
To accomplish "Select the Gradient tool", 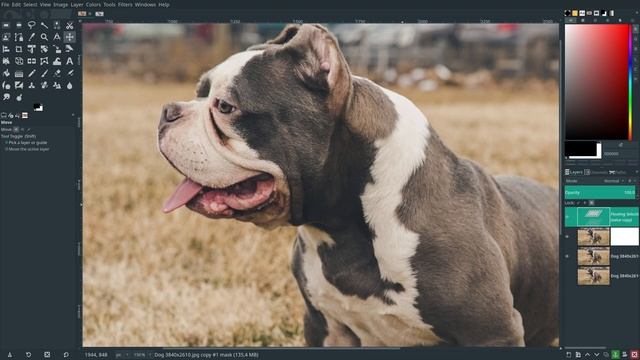I will pyautogui.click(x=19, y=73).
